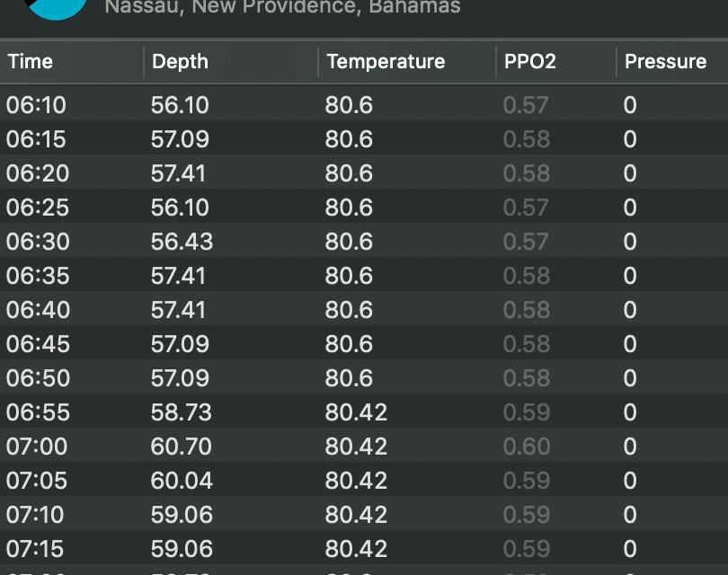Select the pressure value in the 07:15 row
The image size is (728, 575).
tap(630, 549)
